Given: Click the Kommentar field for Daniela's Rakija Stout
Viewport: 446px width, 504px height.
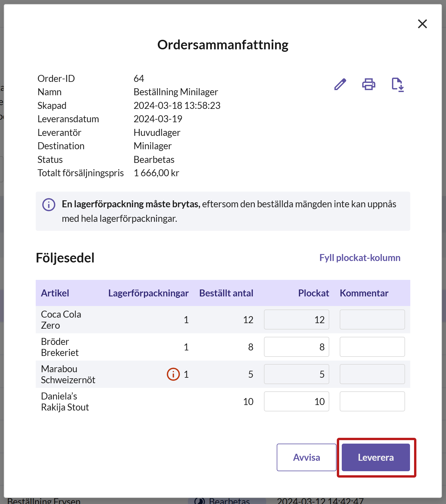Looking at the screenshot, I should pyautogui.click(x=372, y=402).
